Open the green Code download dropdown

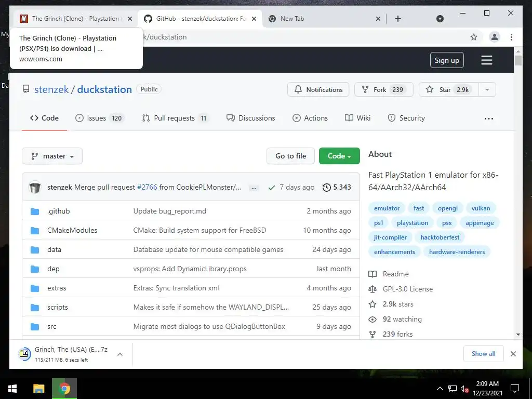point(339,156)
